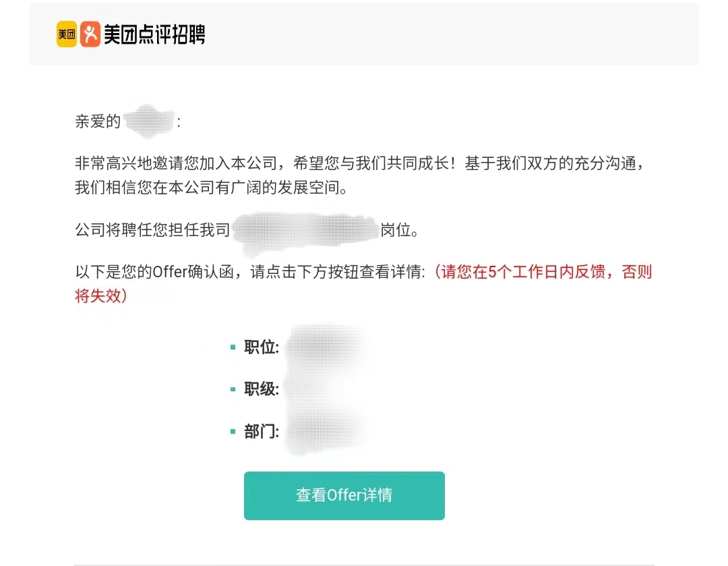Open the Offer details via teal button
The image size is (728, 566).
[x=344, y=495]
